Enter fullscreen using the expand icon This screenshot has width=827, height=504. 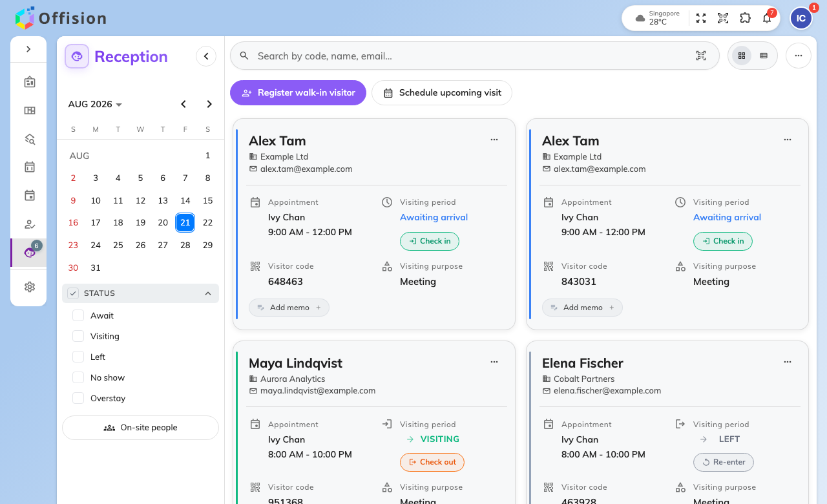pos(701,18)
